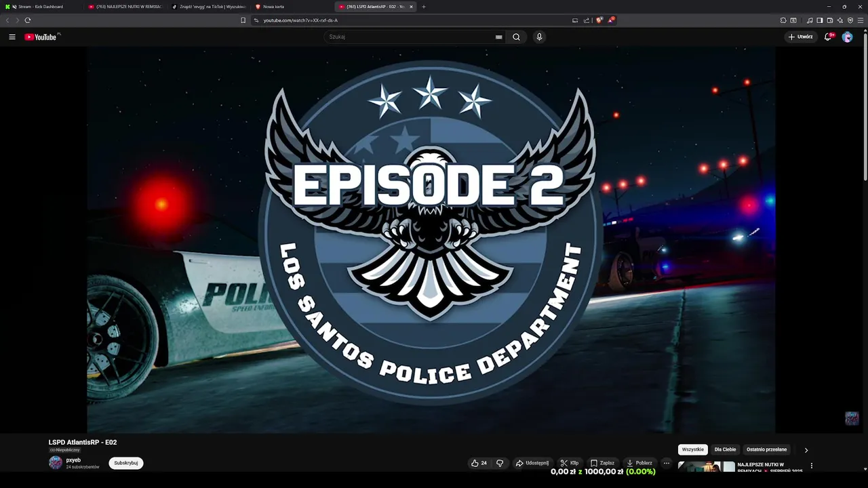Open YouTube notifications bell
The height and width of the screenshot is (488, 868).
coord(828,37)
